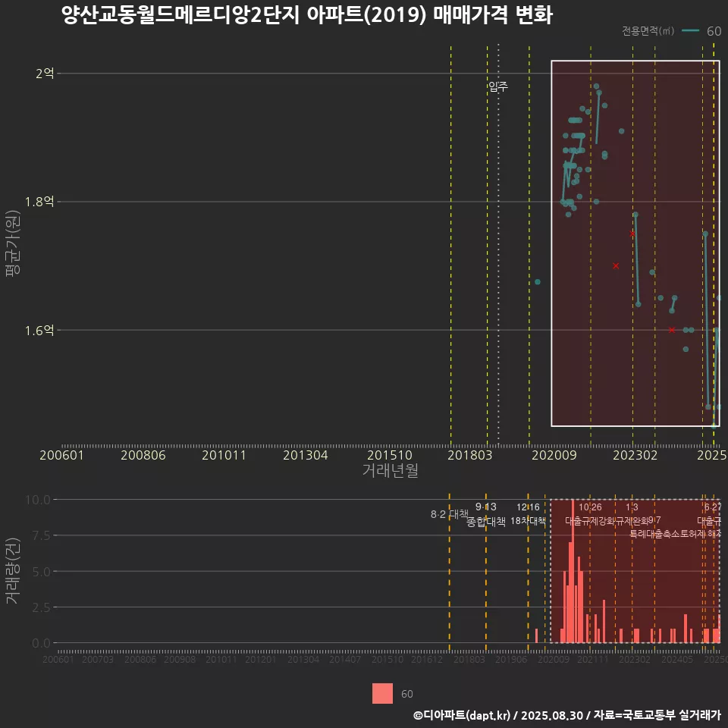Click the 5.0 volume axis label
Image resolution: width=728 pixels, height=728 pixels.
click(x=41, y=572)
